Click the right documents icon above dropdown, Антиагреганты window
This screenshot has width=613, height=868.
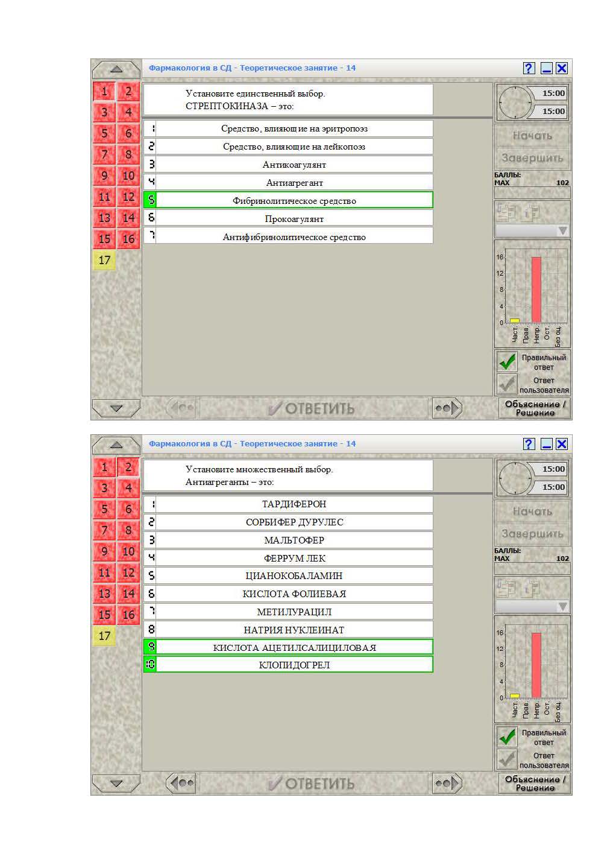pyautogui.click(x=532, y=588)
